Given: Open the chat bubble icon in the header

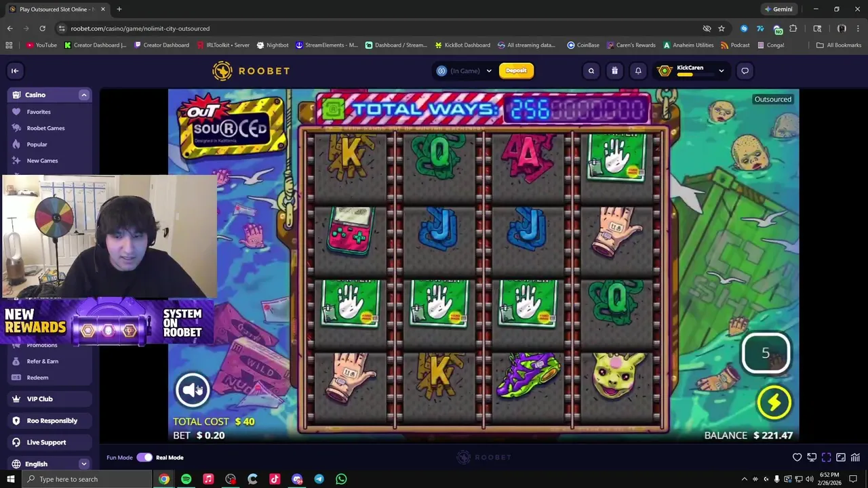Looking at the screenshot, I should pyautogui.click(x=745, y=70).
